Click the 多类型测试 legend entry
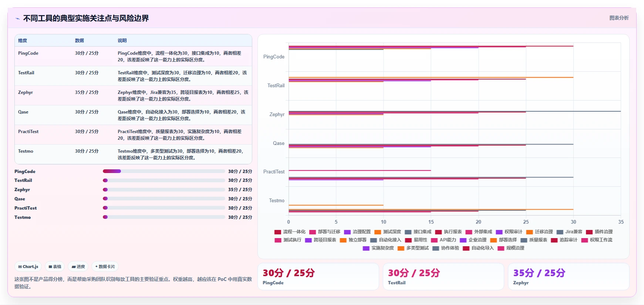Screen dimensions: 644x305 [413, 248]
